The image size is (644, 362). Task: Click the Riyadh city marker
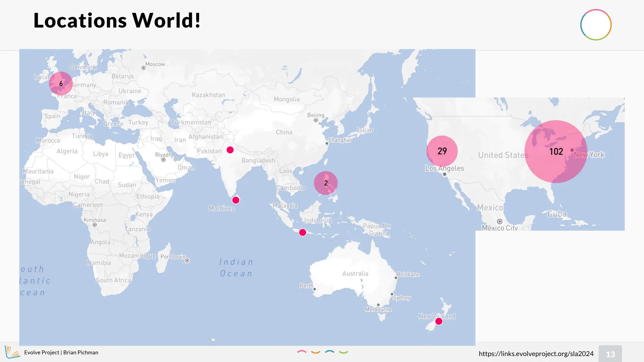pos(163,160)
